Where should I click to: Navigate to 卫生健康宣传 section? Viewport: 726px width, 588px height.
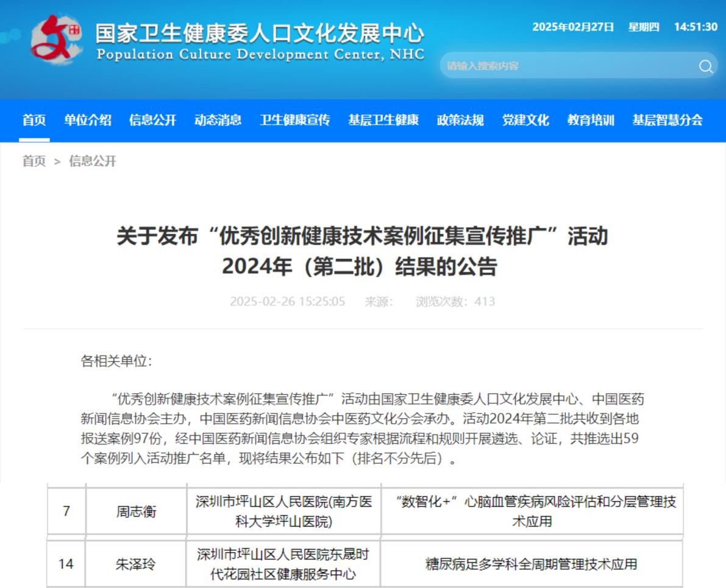point(297,120)
